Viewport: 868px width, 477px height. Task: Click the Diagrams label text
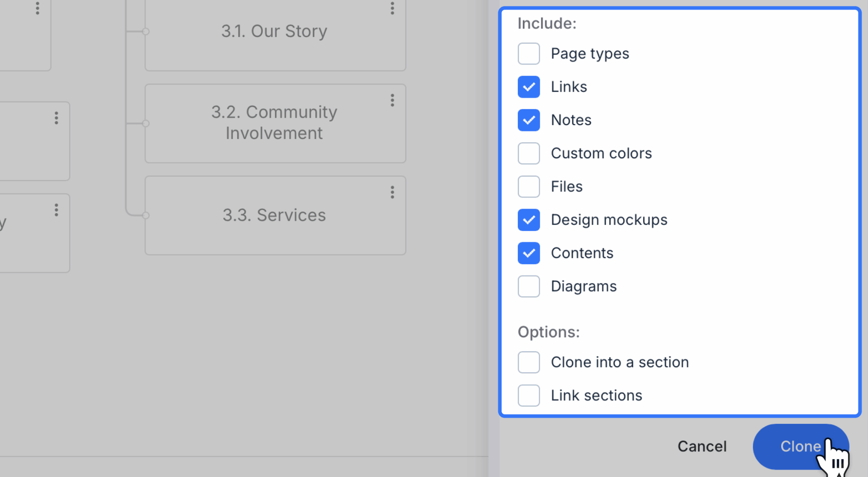[584, 286]
